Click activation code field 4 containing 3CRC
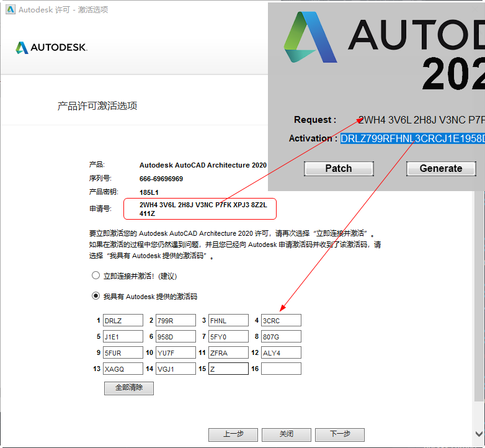Screen dimensions: 485x448 click(281, 320)
